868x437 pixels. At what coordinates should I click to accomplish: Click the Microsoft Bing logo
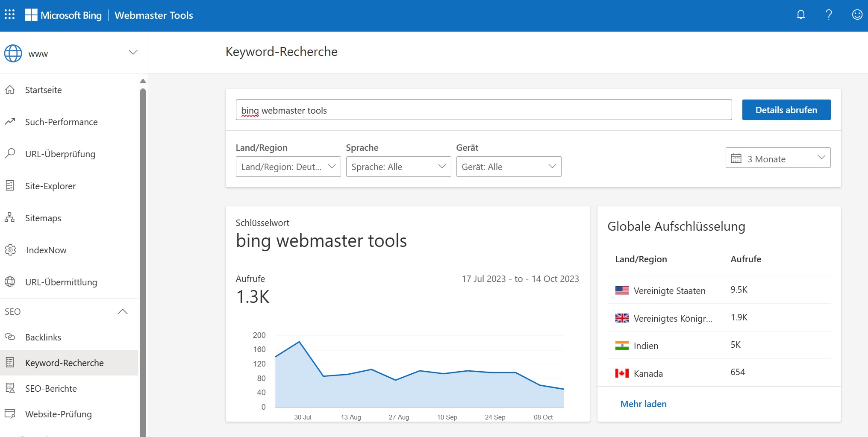(63, 15)
